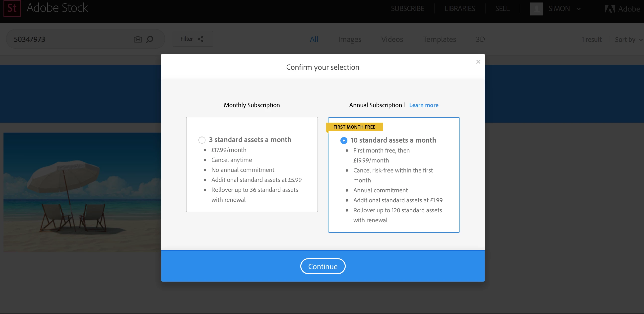The width and height of the screenshot is (644, 314).
Task: Switch to the Videos tab
Action: point(392,39)
